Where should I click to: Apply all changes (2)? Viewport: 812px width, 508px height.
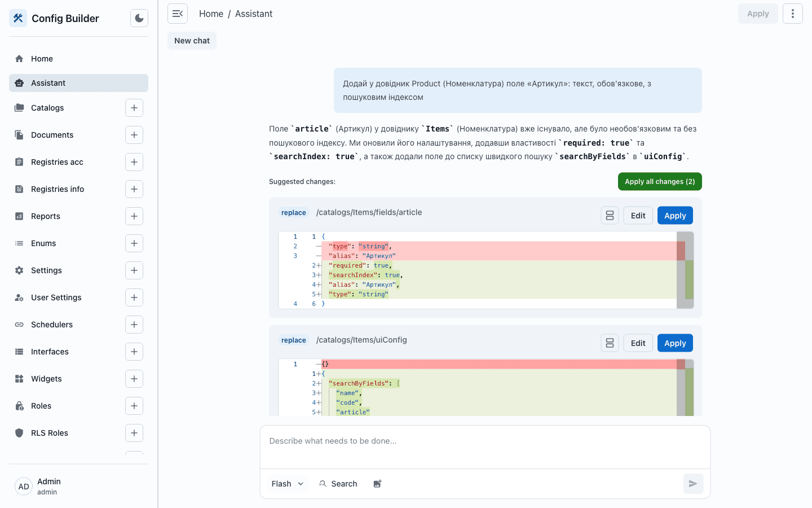(x=660, y=182)
